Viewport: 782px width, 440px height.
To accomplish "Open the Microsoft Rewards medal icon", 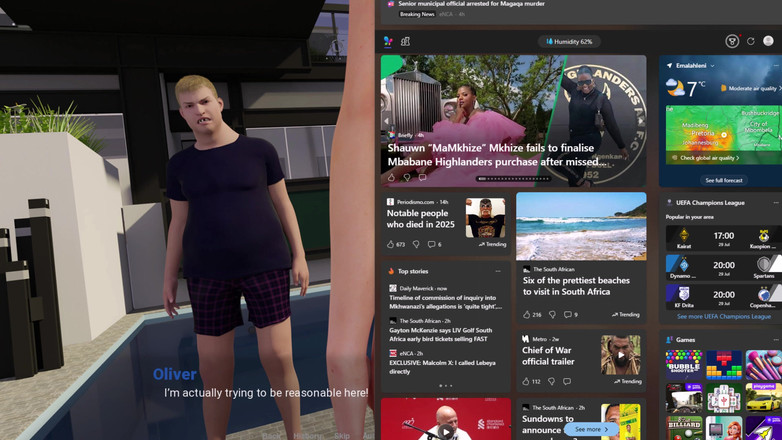I will tap(732, 41).
